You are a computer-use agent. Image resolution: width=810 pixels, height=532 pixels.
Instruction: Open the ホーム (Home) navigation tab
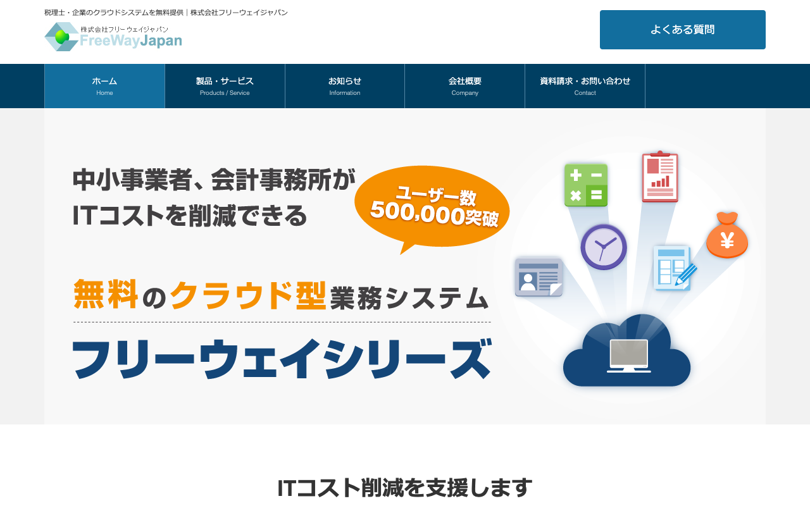(104, 85)
